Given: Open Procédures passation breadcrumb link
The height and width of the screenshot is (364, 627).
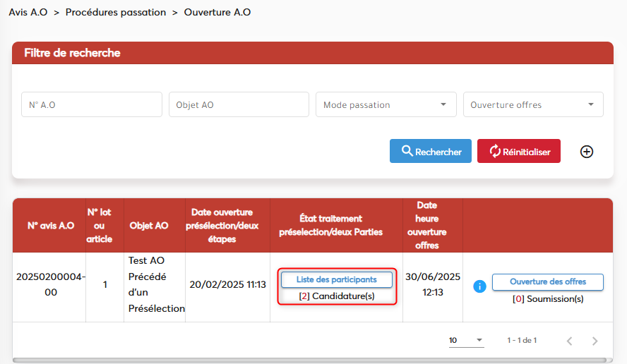Looking at the screenshot, I should click(x=116, y=13).
